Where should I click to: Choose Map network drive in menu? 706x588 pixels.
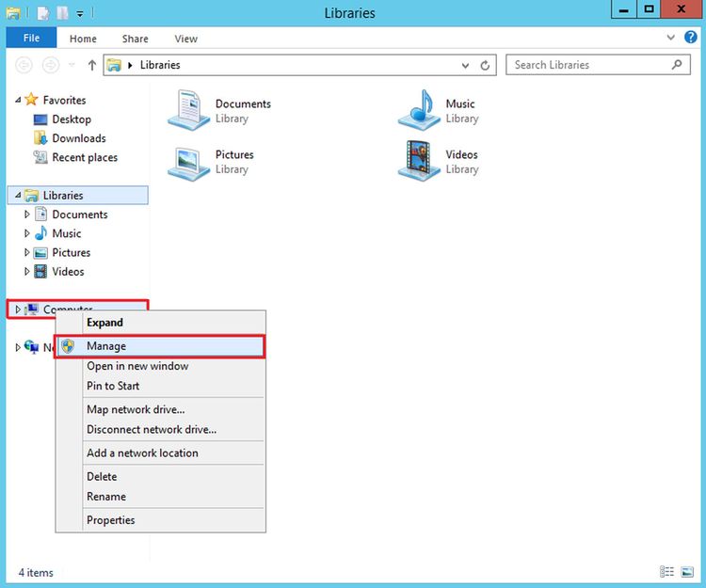point(136,409)
